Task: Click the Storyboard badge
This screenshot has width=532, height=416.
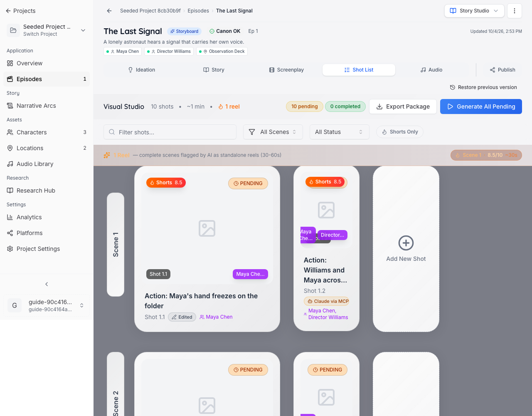Action: click(x=184, y=31)
